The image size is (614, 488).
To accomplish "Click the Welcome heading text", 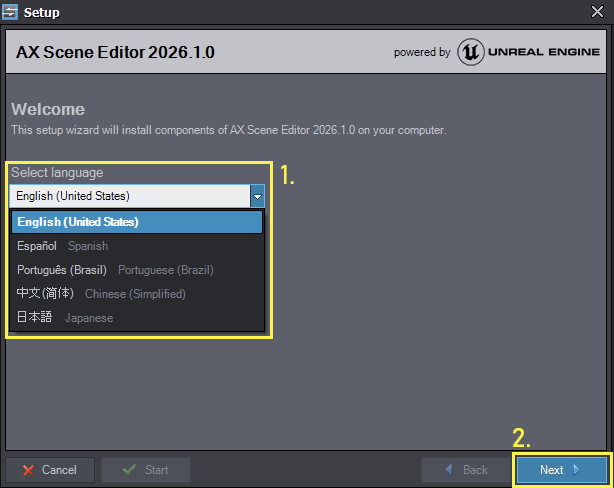I will (48, 109).
